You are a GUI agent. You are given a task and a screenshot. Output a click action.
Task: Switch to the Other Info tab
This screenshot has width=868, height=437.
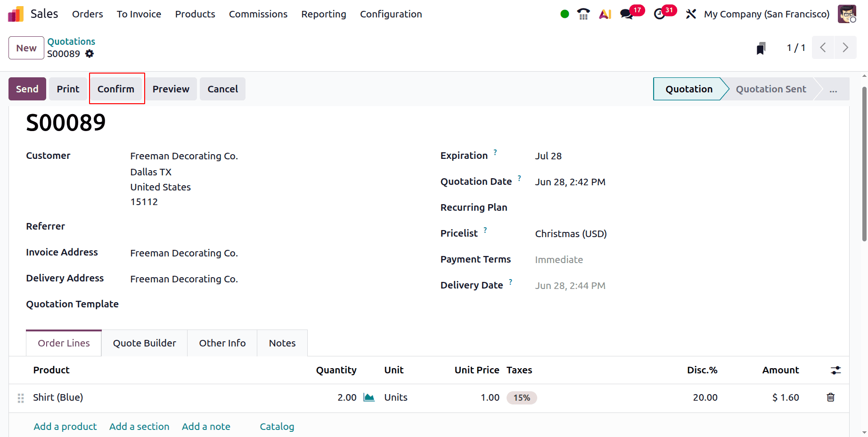pos(222,343)
